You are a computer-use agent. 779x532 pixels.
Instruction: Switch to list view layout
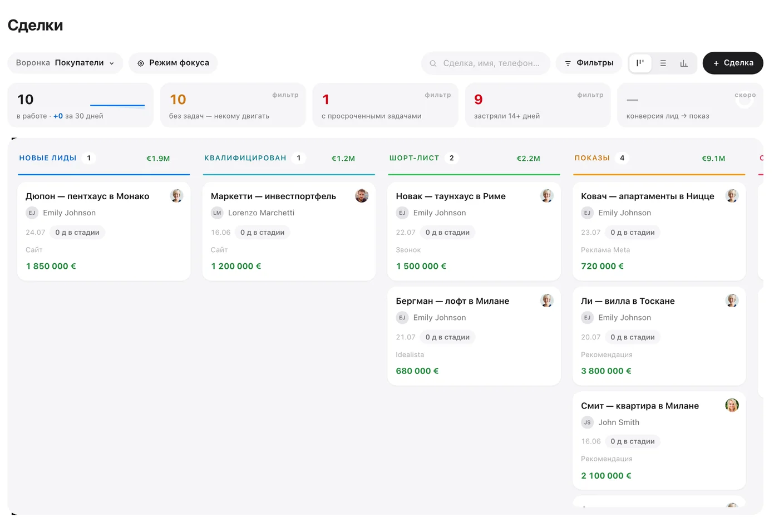pyautogui.click(x=663, y=63)
